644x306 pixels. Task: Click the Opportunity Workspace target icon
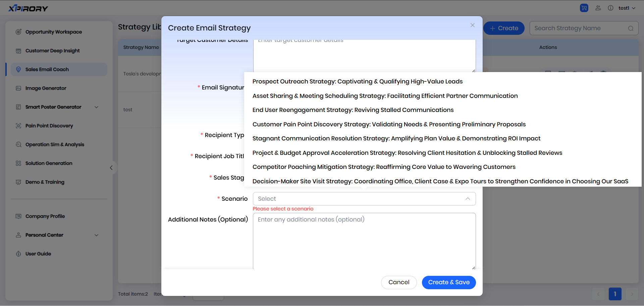coord(18,32)
